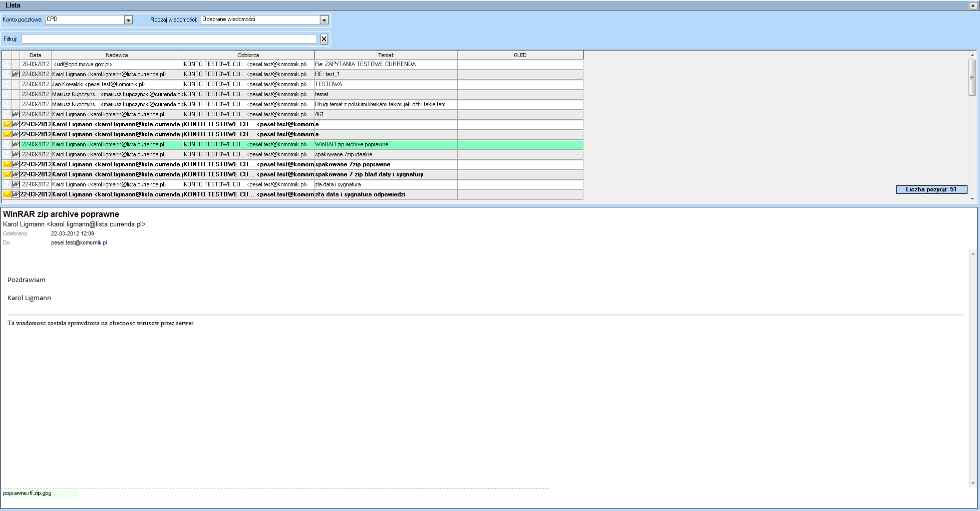This screenshot has width=980, height=511.
Task: Click the 'Liczba pozycji: 51' counter label
Action: tap(931, 189)
